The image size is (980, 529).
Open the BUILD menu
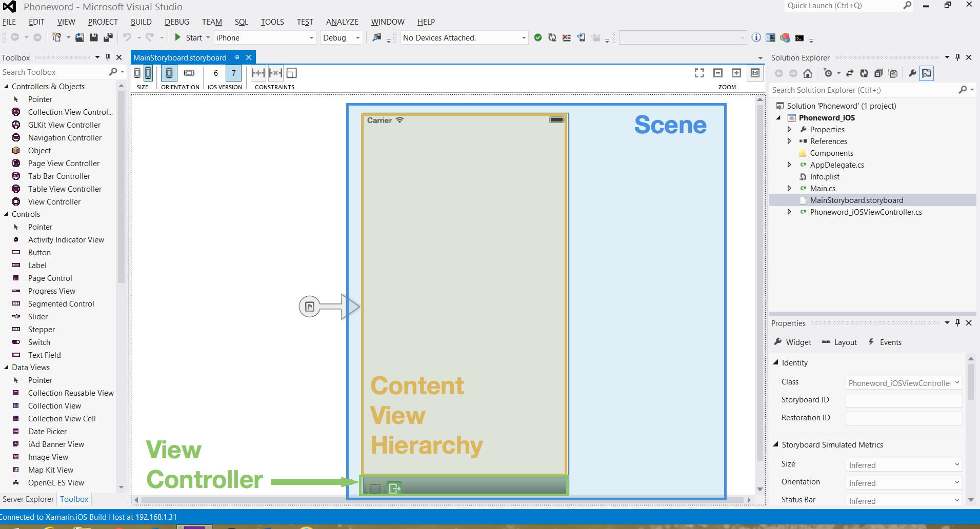coord(141,22)
